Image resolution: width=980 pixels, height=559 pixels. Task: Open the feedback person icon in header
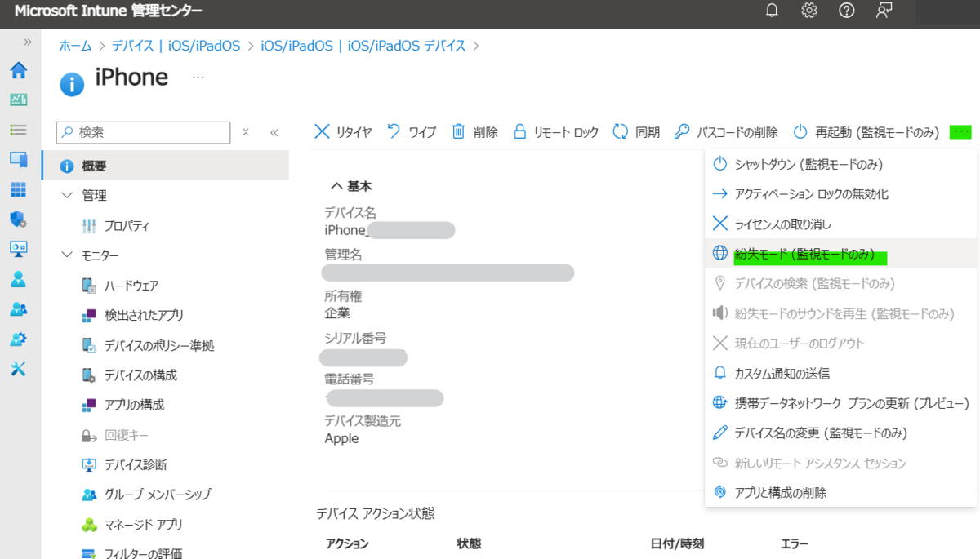click(x=884, y=11)
